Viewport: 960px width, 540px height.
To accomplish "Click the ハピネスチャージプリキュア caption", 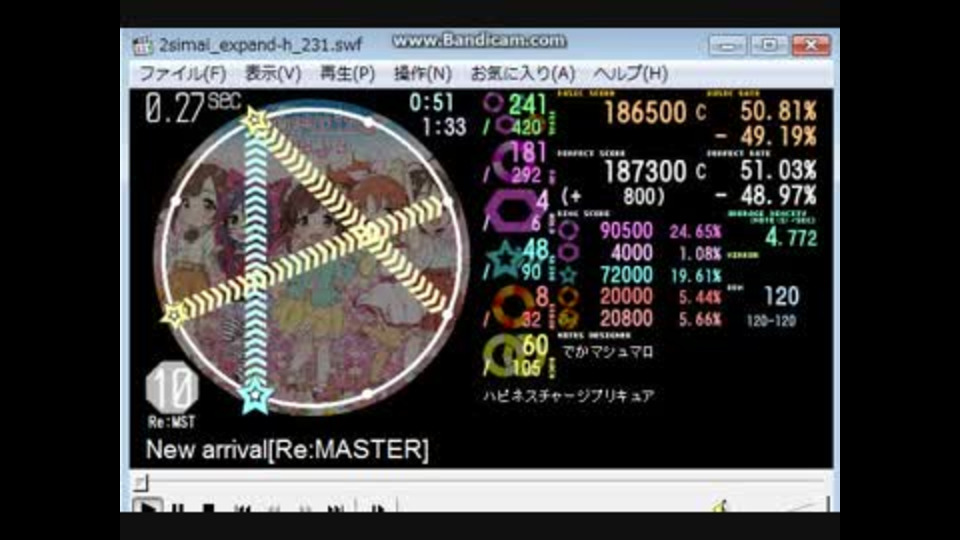I will [x=569, y=396].
